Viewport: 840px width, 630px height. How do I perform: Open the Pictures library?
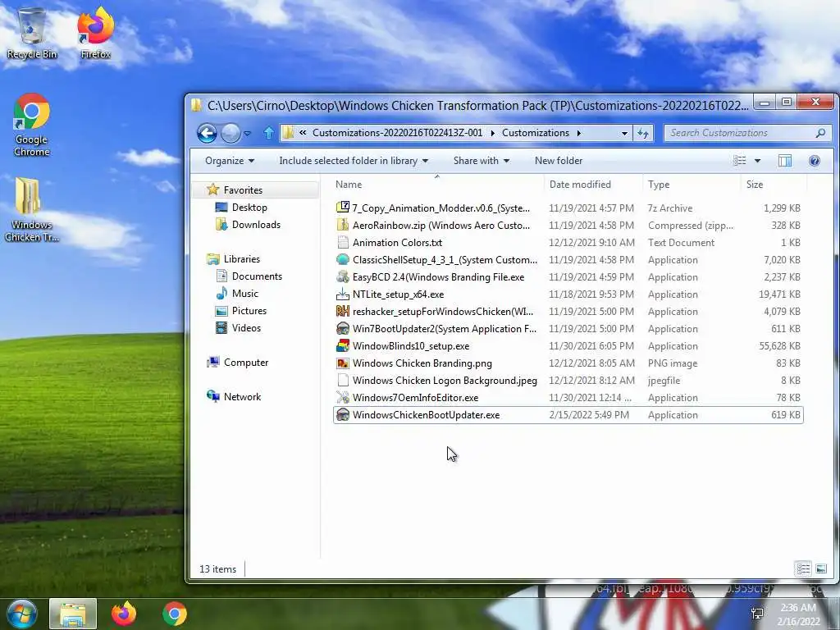click(x=249, y=311)
